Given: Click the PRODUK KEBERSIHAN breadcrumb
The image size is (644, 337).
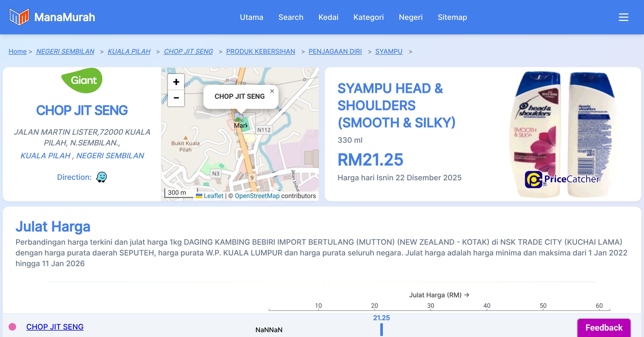Looking at the screenshot, I should [260, 51].
